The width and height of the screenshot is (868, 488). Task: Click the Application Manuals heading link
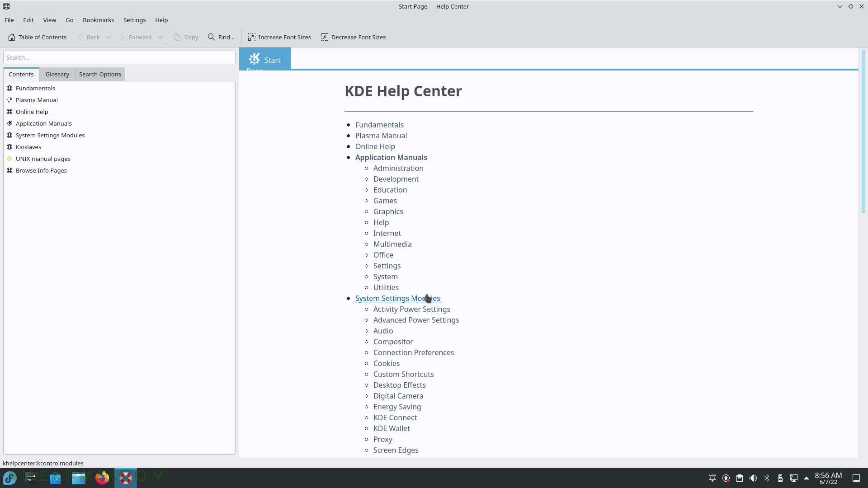click(391, 157)
